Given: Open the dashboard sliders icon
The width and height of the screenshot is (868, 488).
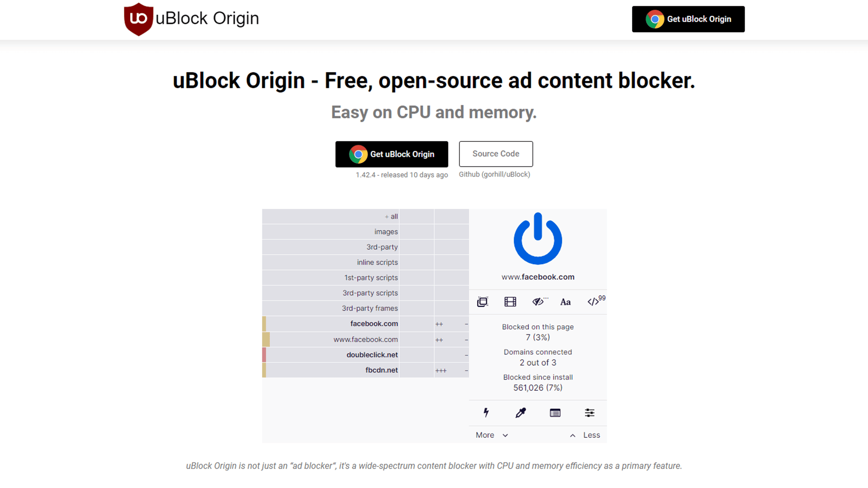Looking at the screenshot, I should 590,413.
